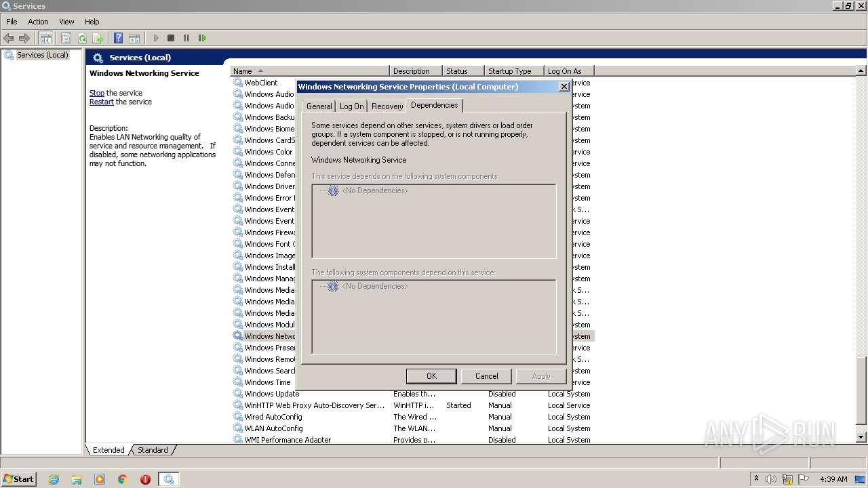Click the Restart the service link

click(x=102, y=102)
